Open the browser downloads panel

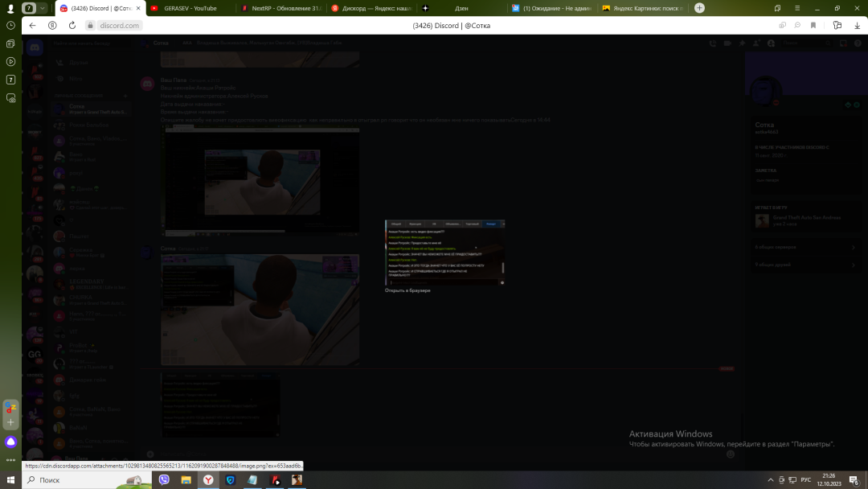coord(857,26)
